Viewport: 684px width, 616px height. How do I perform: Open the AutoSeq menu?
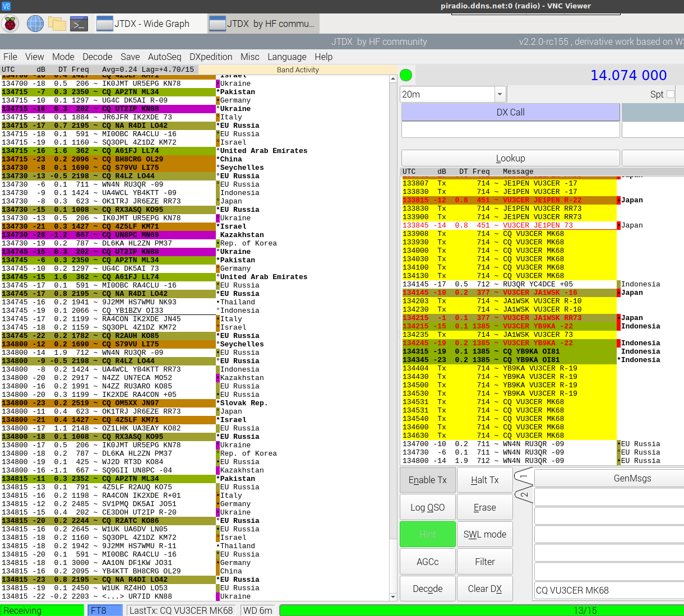[164, 57]
